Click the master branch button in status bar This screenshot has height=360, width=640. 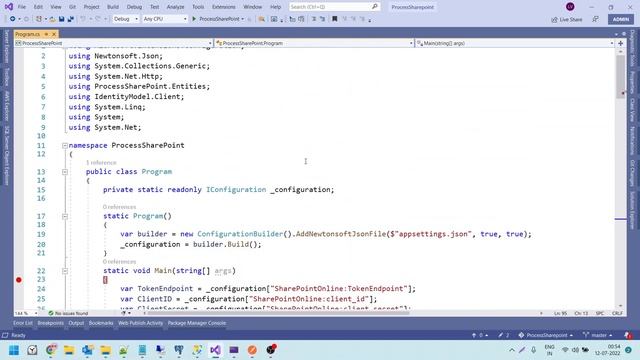pyautogui.click(x=597, y=335)
